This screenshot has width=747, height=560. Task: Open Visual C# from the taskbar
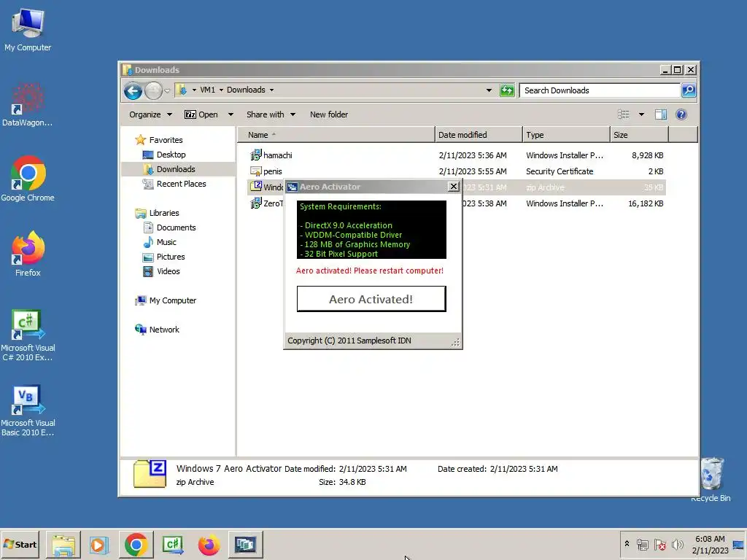[x=173, y=544]
